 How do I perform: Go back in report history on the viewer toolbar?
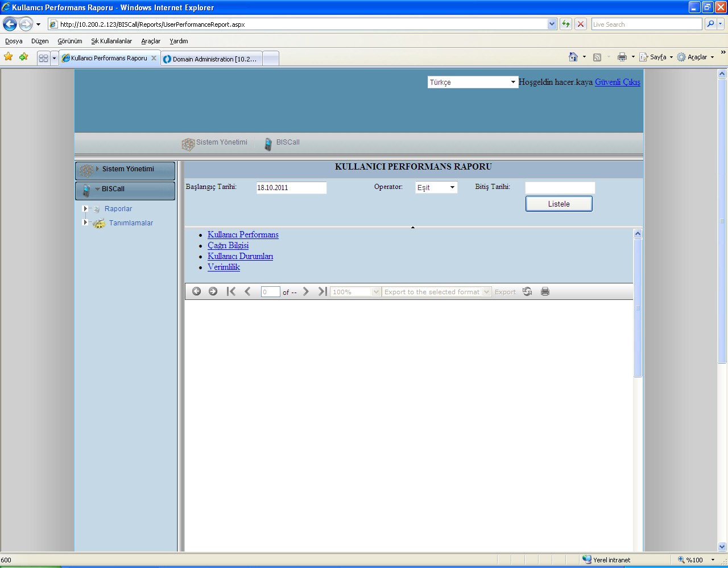click(x=197, y=291)
